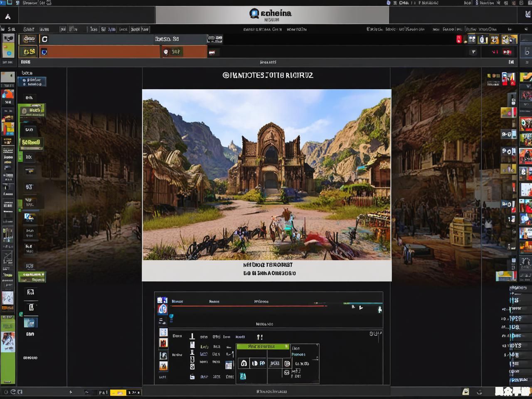Click the white 'A' logo icon at top-left
Viewport: 532px width, 399px height.
(8, 17)
